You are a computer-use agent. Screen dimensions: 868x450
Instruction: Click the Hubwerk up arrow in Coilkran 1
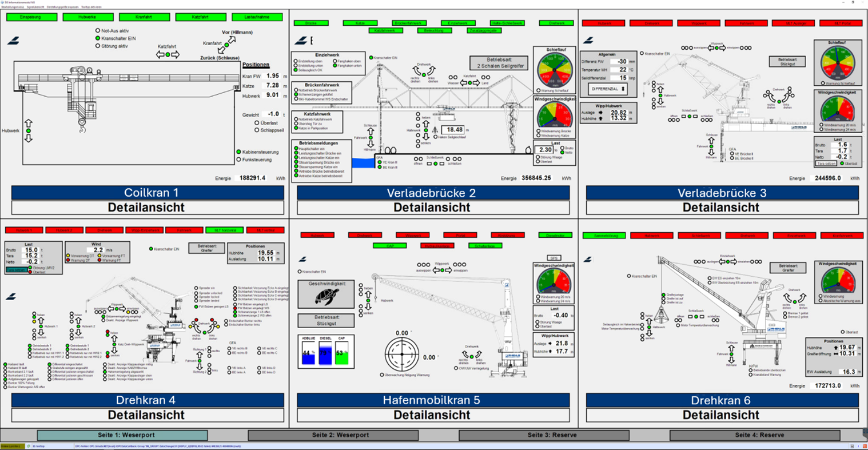pyautogui.click(x=29, y=124)
